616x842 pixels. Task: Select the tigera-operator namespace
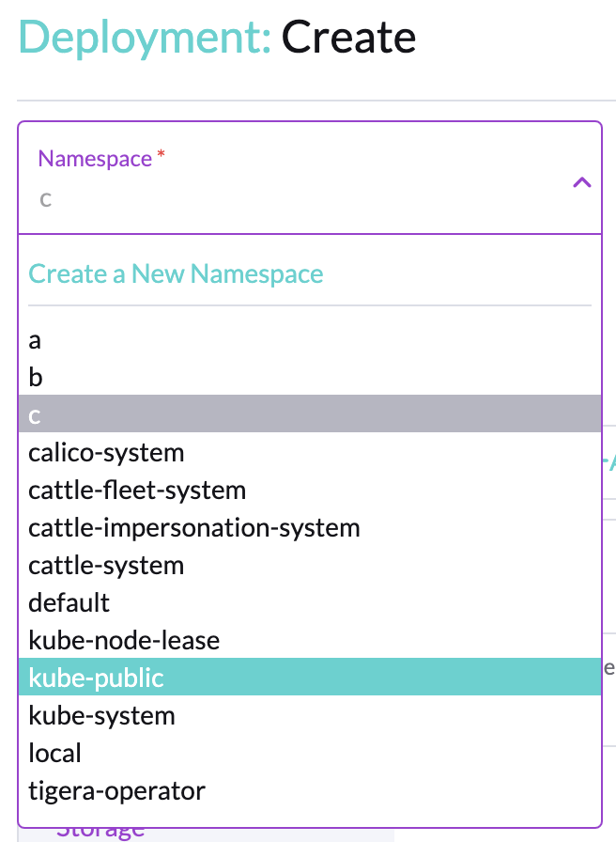(x=116, y=790)
